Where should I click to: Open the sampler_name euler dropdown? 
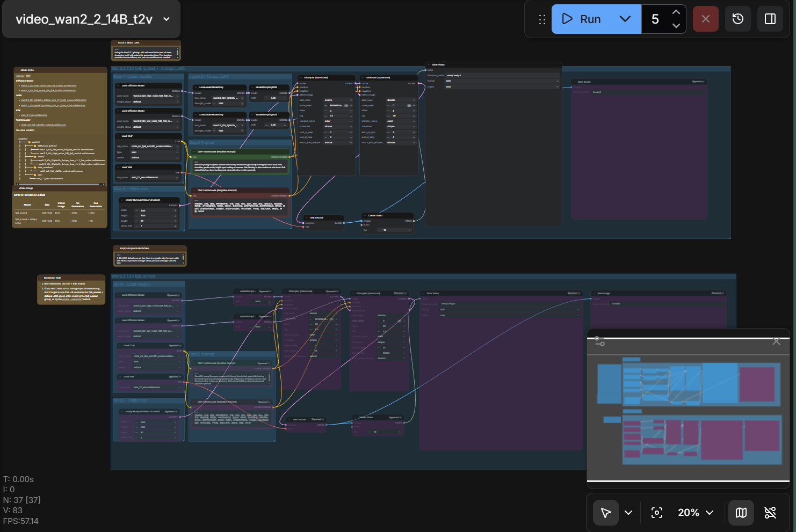[337, 121]
